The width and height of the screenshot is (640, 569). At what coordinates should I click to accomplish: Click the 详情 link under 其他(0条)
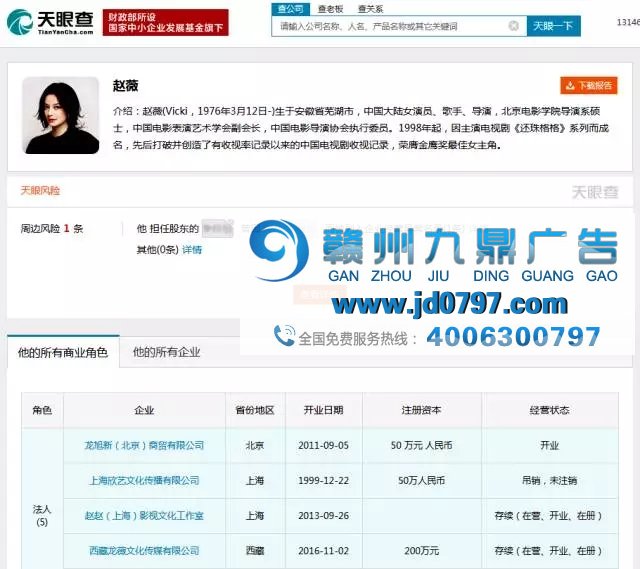point(192,249)
